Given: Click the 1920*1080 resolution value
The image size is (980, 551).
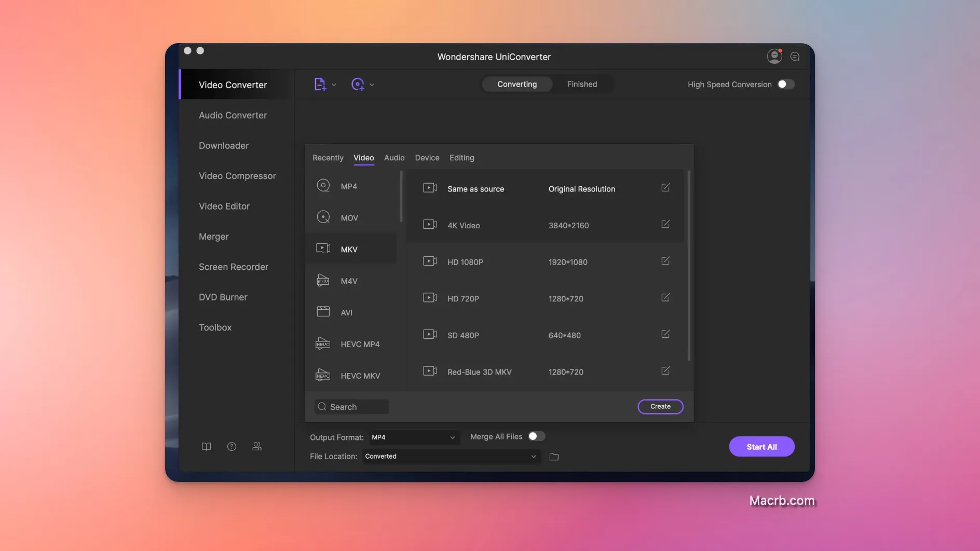Looking at the screenshot, I should pyautogui.click(x=568, y=262).
